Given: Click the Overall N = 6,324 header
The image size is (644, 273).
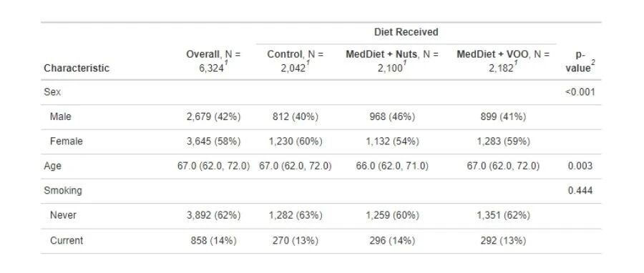Looking at the screenshot, I should pyautogui.click(x=213, y=61).
